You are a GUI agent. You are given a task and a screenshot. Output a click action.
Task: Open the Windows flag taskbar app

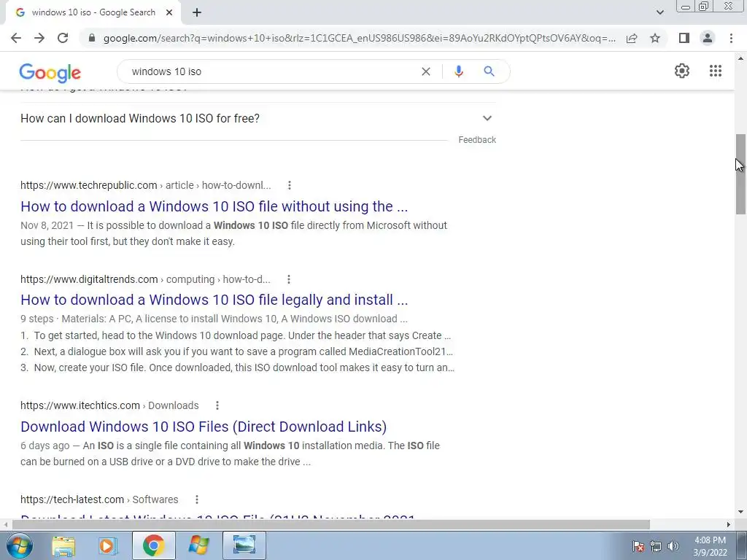coord(198,545)
